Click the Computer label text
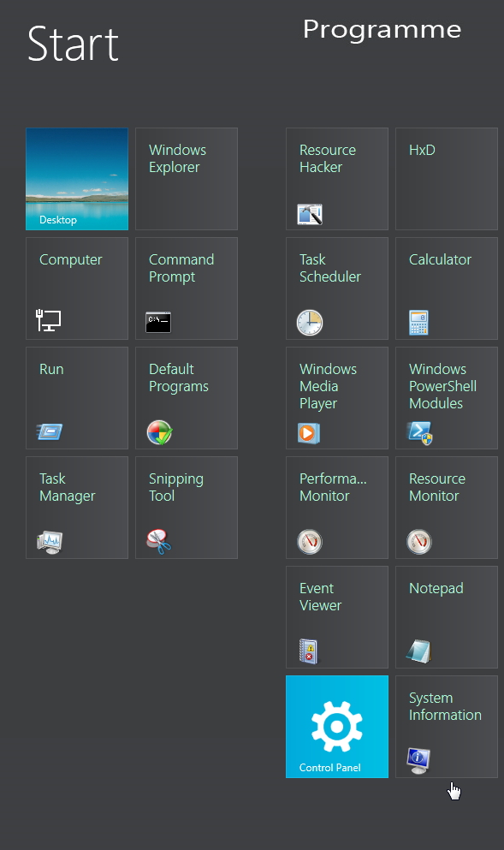This screenshot has width=504, height=850. (70, 260)
